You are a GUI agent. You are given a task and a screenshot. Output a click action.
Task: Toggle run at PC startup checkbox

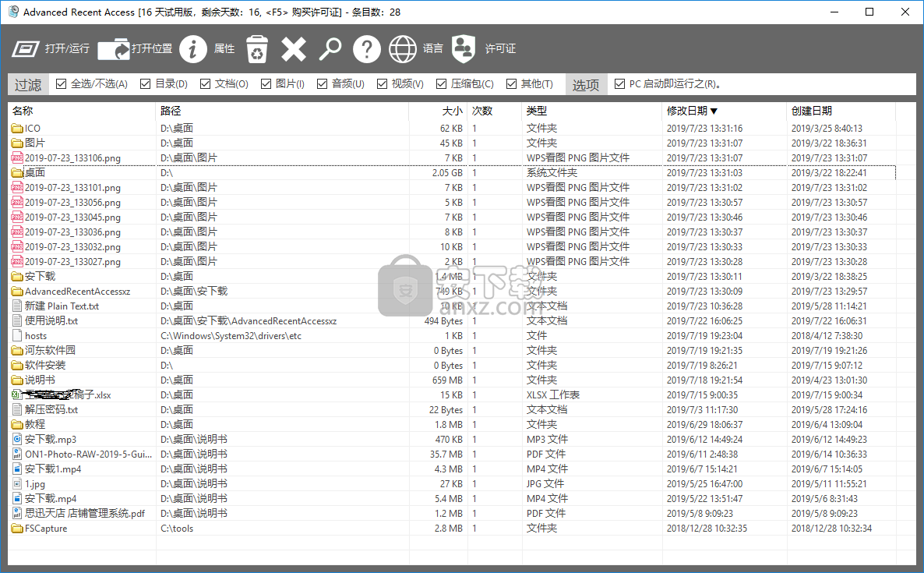click(x=619, y=83)
